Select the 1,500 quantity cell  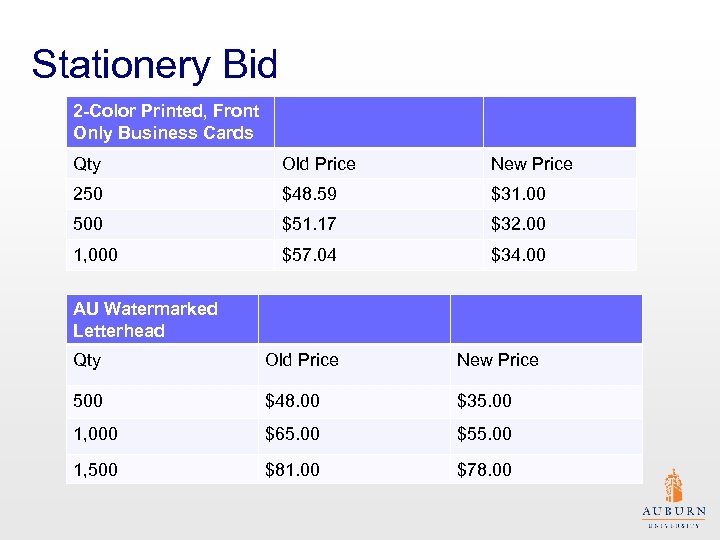(96, 469)
